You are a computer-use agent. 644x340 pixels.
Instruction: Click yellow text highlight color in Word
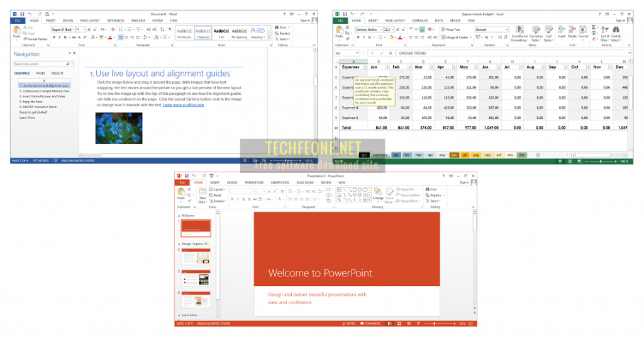(x=101, y=37)
